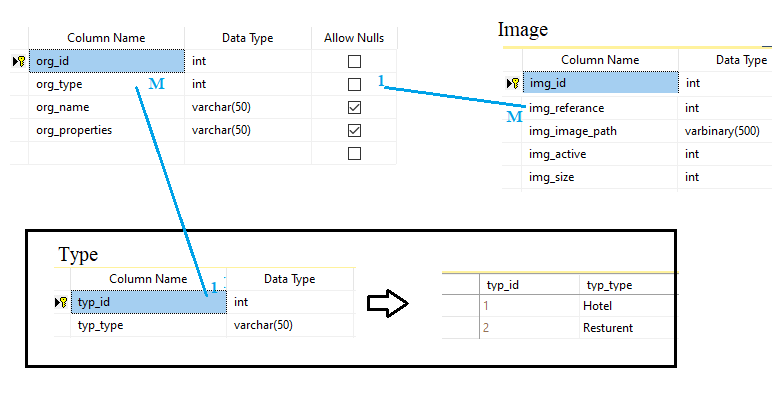Click the primary key icon beside typ_id

pyautogui.click(x=61, y=302)
